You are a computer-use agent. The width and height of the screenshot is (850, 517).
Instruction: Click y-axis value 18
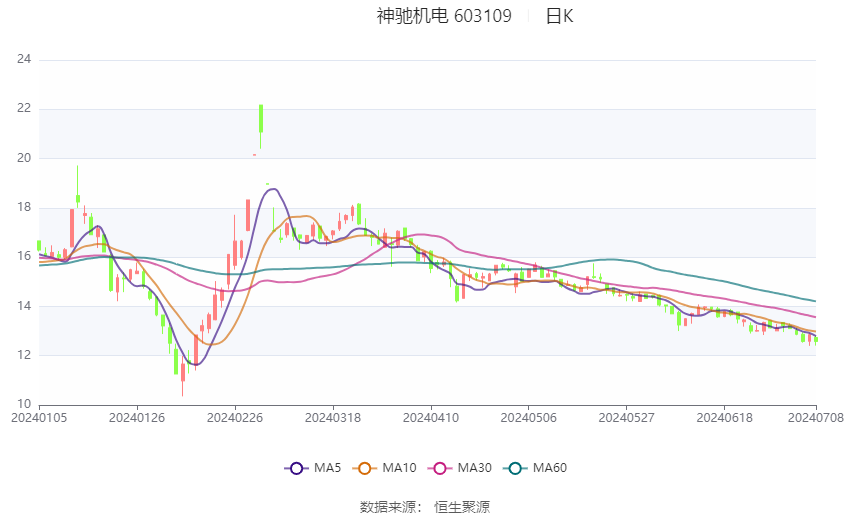tap(24, 207)
